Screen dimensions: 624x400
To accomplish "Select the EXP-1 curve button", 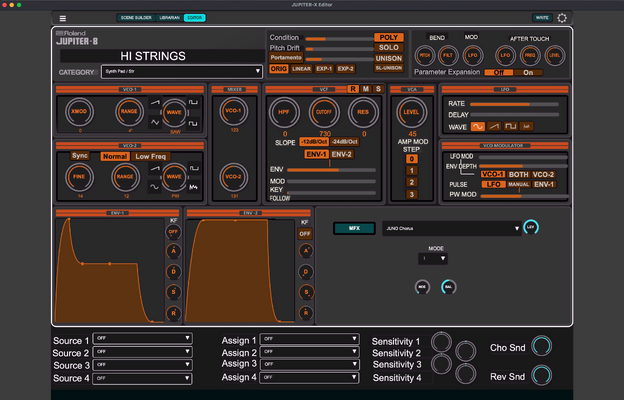I will 324,69.
